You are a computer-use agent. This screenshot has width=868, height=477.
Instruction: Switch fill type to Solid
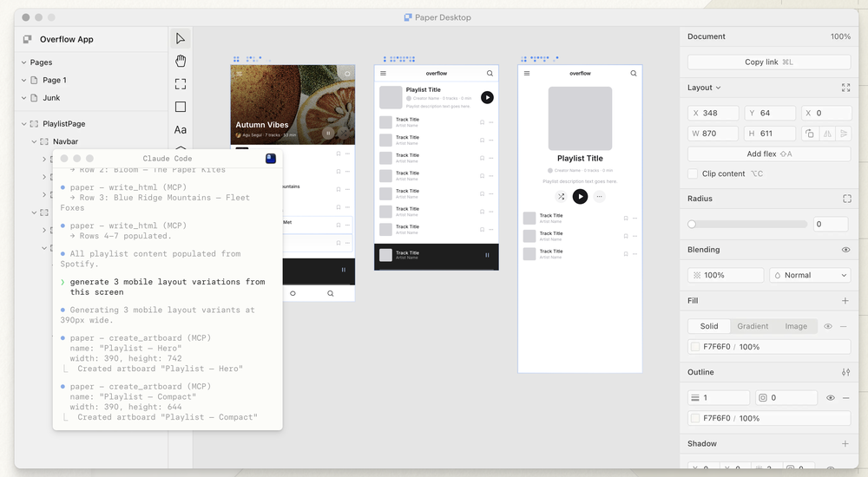(708, 326)
